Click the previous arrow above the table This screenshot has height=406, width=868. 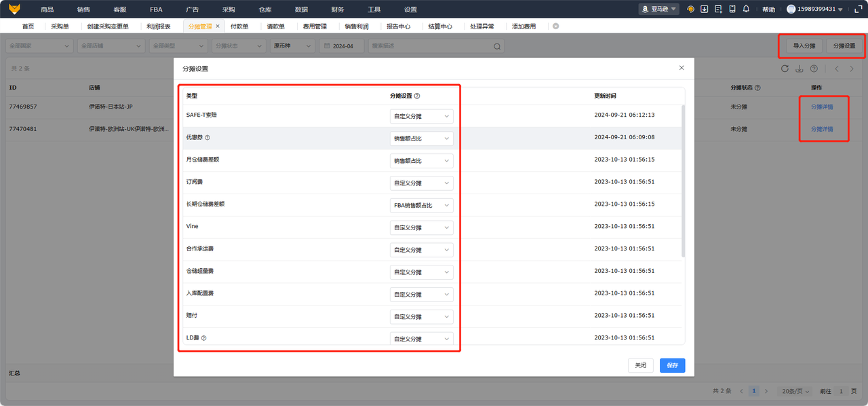[x=837, y=69]
